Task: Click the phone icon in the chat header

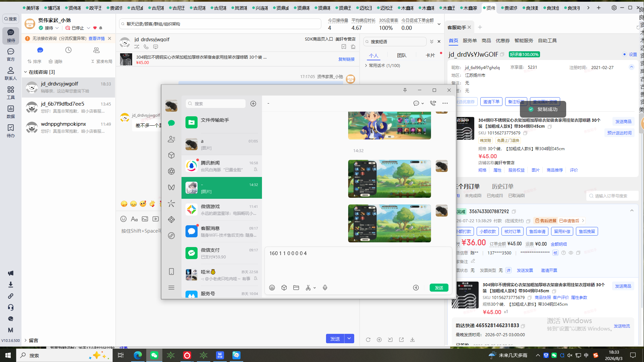Action: (146, 47)
